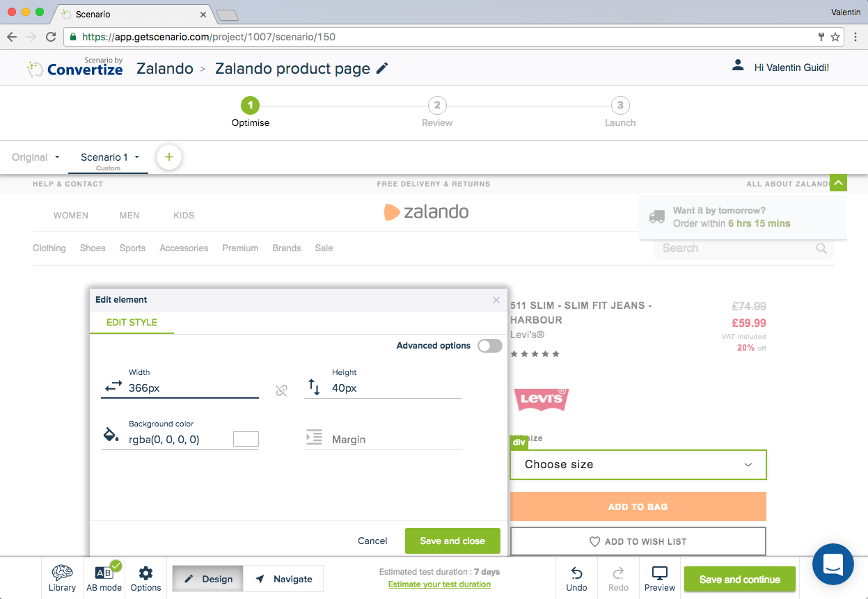
Task: Click the Levi's brand logo
Action: pos(541,399)
